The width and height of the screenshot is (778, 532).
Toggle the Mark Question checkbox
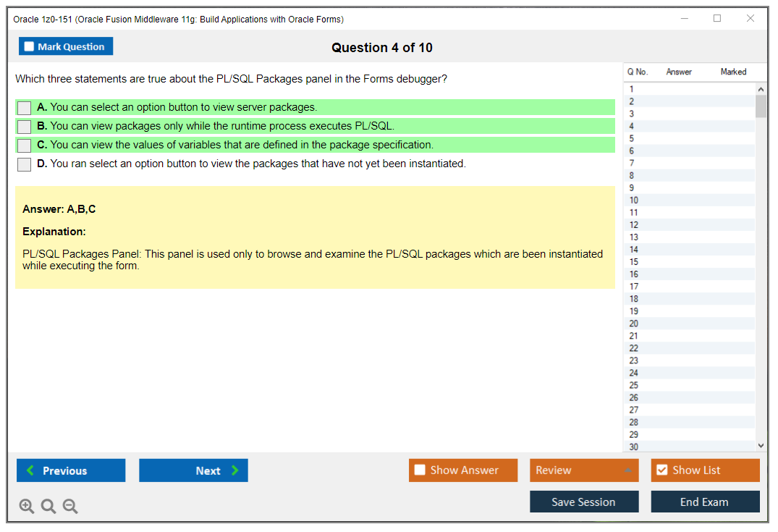[29, 47]
